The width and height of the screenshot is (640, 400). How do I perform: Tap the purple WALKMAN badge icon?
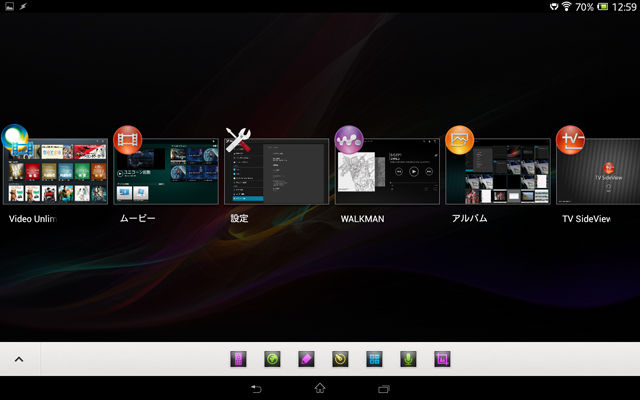pos(349,140)
